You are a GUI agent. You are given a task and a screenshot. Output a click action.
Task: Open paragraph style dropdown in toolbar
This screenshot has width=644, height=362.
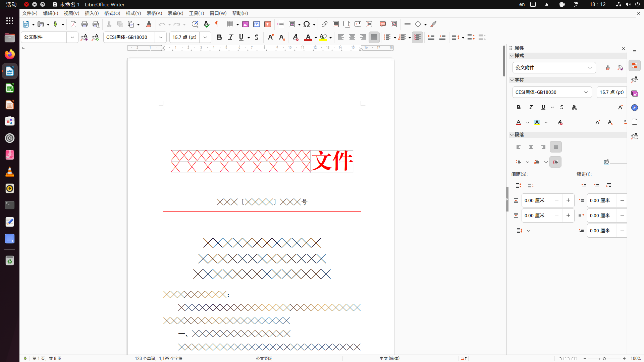72,37
